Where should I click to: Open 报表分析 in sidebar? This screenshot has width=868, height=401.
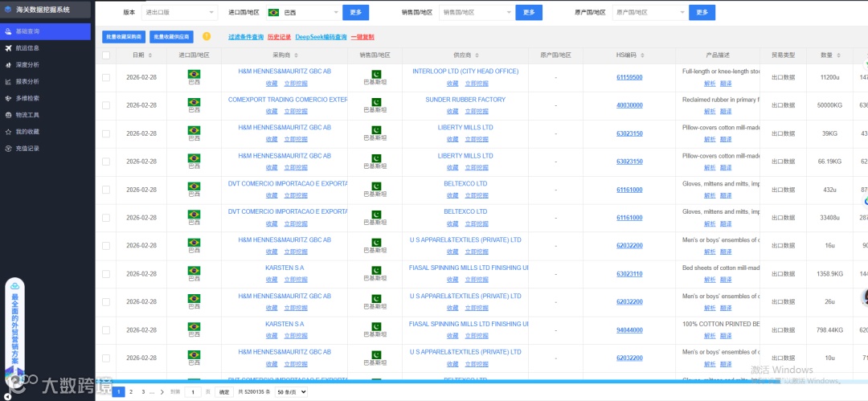[45, 81]
